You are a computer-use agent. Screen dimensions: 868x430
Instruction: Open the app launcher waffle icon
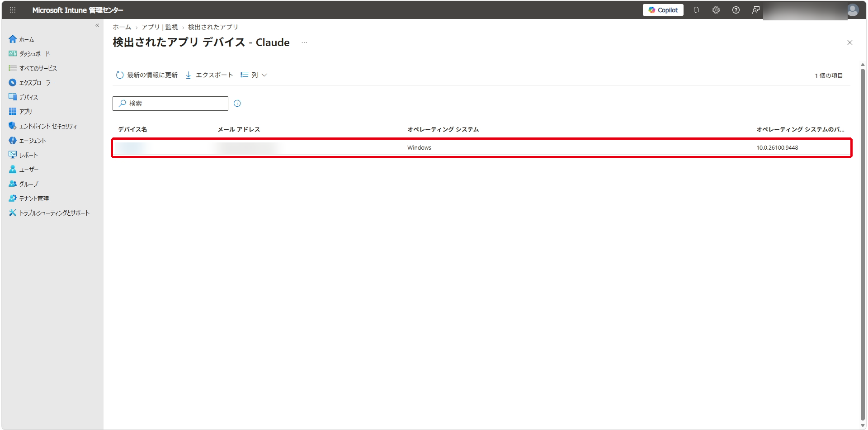pyautogui.click(x=13, y=10)
